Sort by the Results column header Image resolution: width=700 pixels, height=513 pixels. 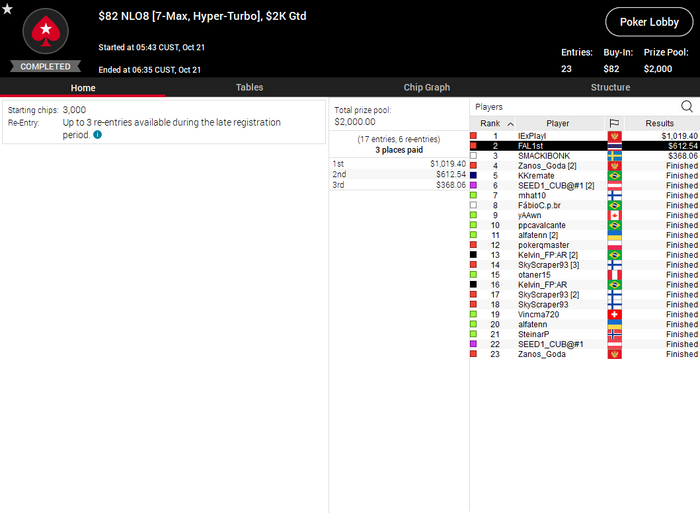pyautogui.click(x=659, y=123)
